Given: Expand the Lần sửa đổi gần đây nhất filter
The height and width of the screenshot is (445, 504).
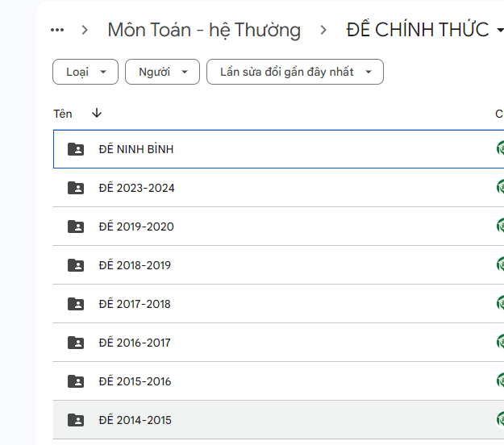Looking at the screenshot, I should point(294,72).
